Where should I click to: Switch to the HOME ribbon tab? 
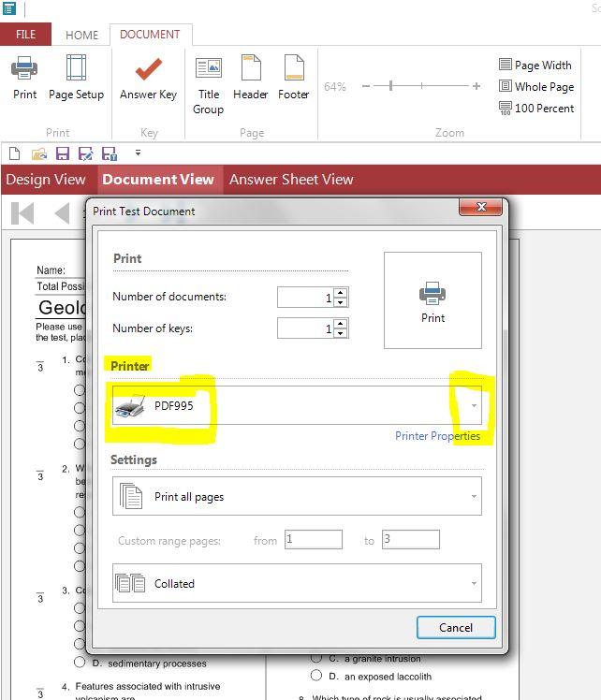[x=81, y=35]
